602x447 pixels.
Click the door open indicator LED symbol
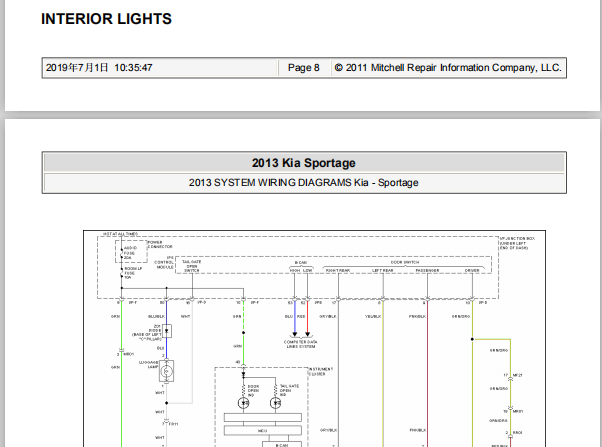pos(243,403)
